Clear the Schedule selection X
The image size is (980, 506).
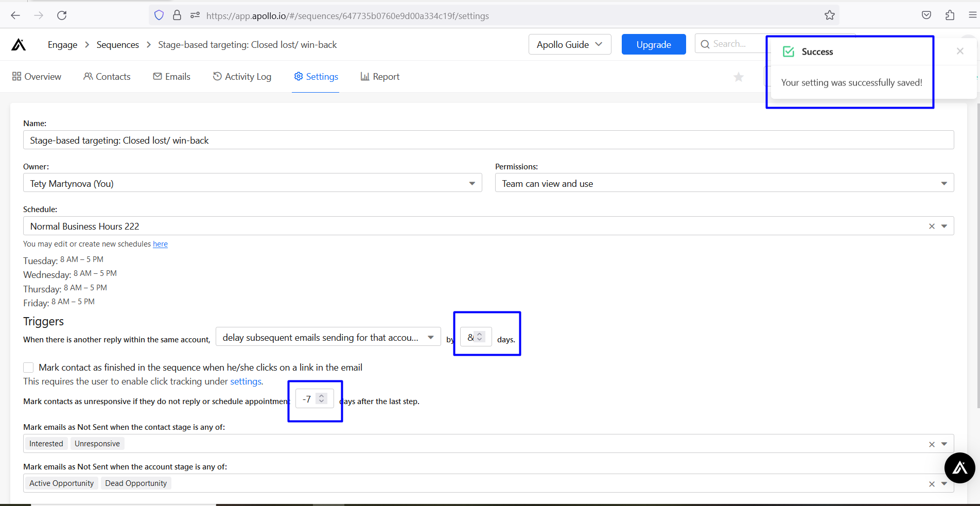(932, 226)
